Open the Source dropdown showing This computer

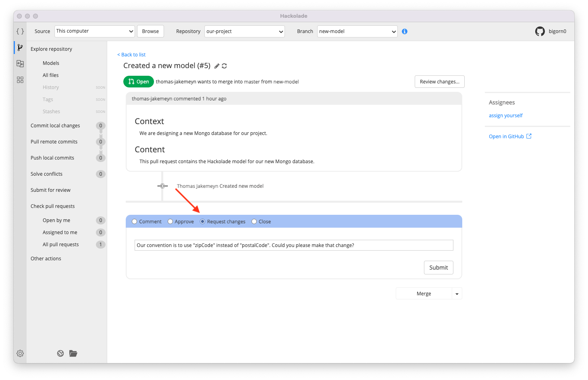click(94, 31)
